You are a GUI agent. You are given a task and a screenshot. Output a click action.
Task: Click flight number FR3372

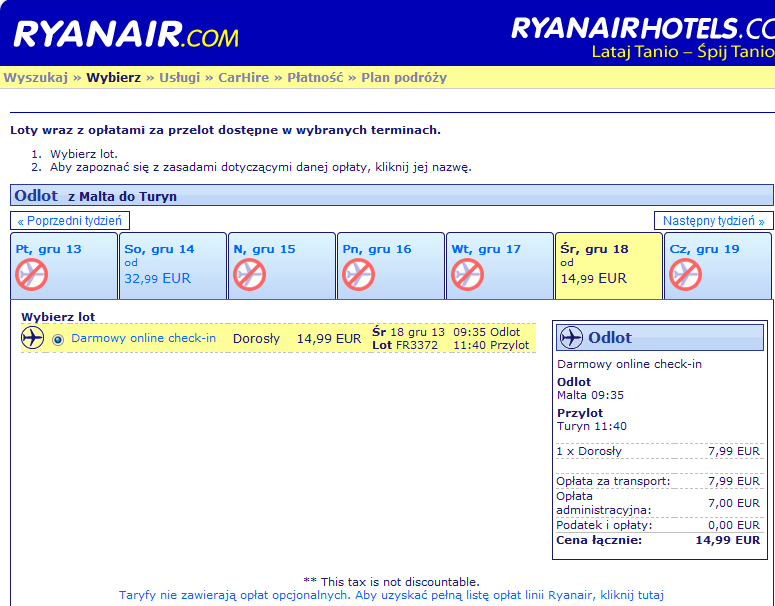click(x=417, y=345)
